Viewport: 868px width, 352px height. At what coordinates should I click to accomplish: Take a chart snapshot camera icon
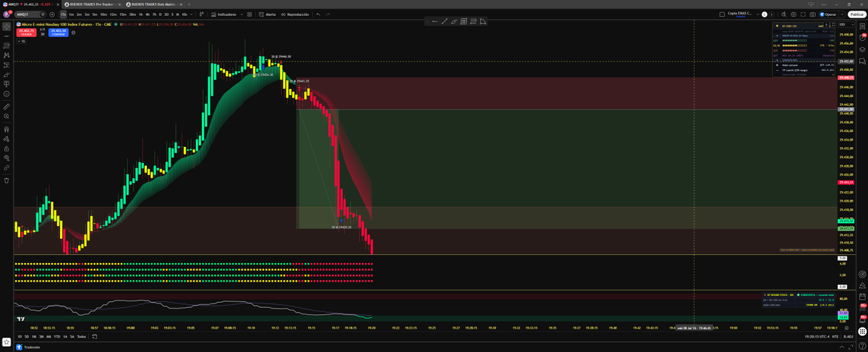(x=812, y=14)
